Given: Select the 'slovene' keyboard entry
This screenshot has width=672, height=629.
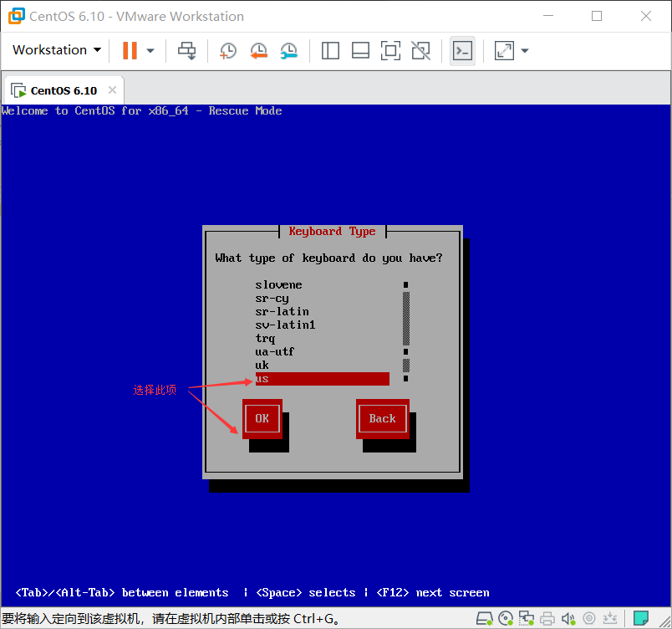Looking at the screenshot, I should (x=323, y=284).
